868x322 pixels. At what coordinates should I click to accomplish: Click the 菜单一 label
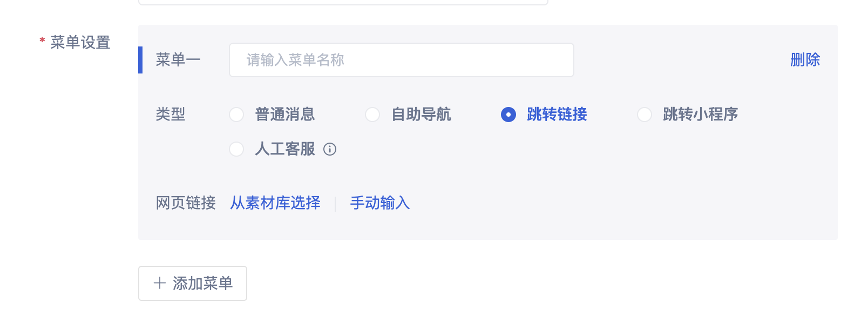click(x=178, y=60)
